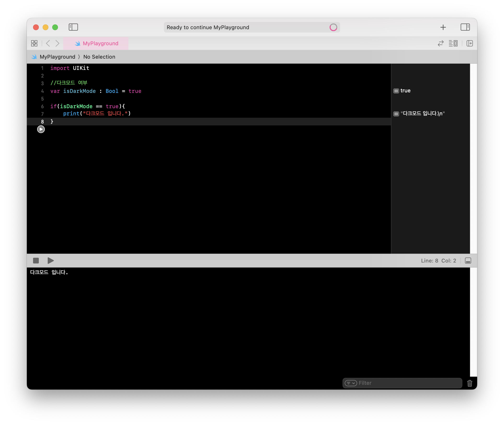Run playground up to line 8

[41, 129]
